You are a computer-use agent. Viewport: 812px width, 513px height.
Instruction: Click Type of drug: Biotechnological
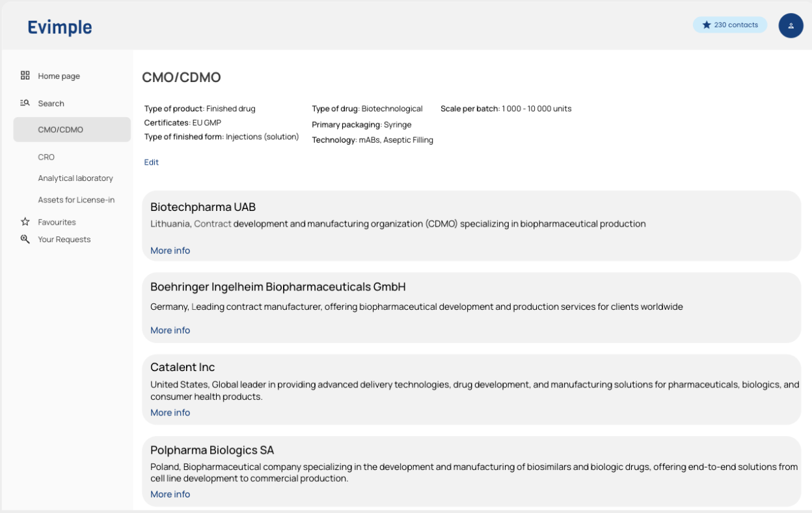368,109
